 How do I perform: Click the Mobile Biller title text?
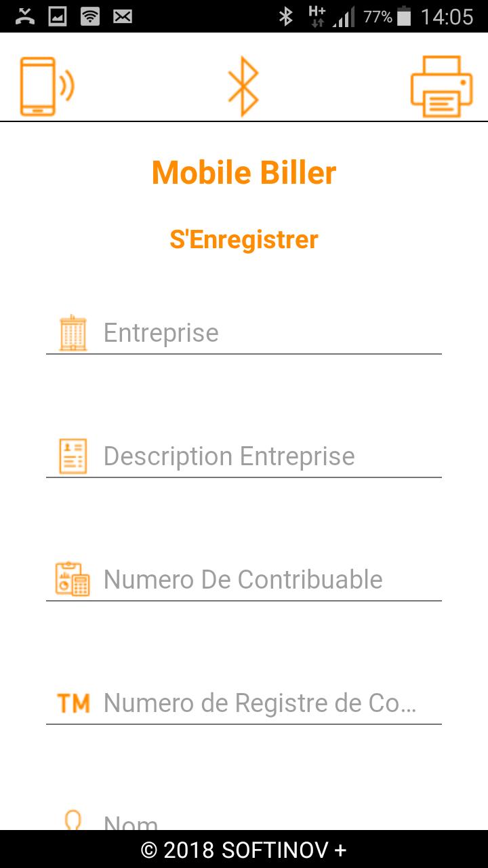(244, 173)
